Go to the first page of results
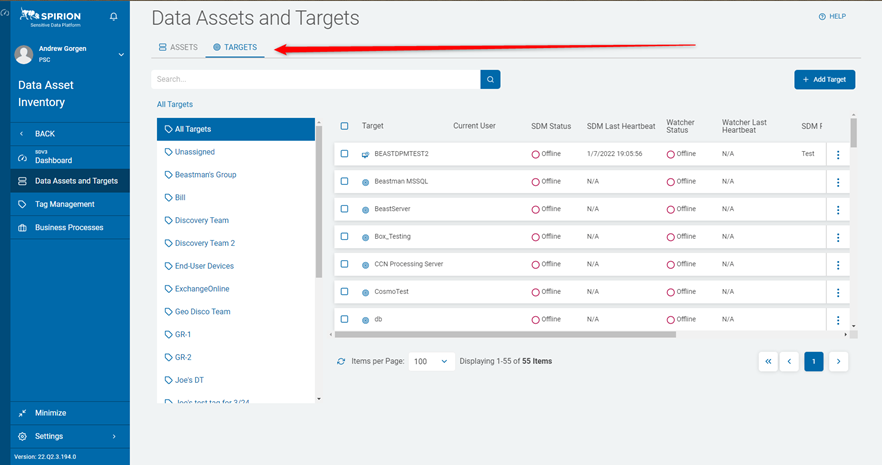Image resolution: width=882 pixels, height=465 pixels. [768, 361]
